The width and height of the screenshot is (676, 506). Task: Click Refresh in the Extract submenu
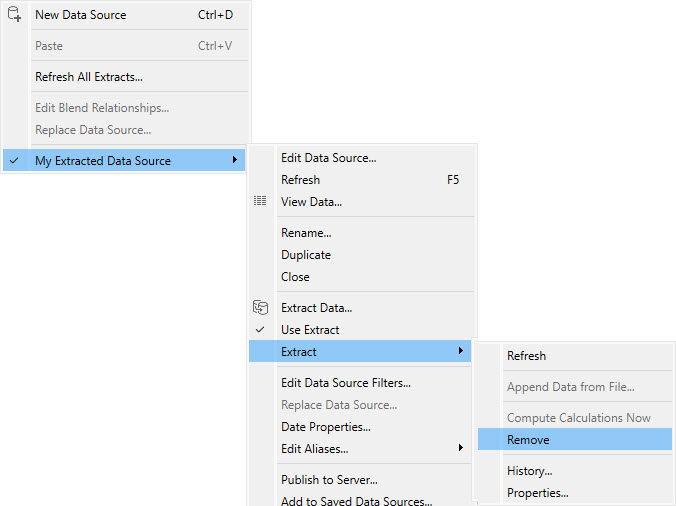526,356
